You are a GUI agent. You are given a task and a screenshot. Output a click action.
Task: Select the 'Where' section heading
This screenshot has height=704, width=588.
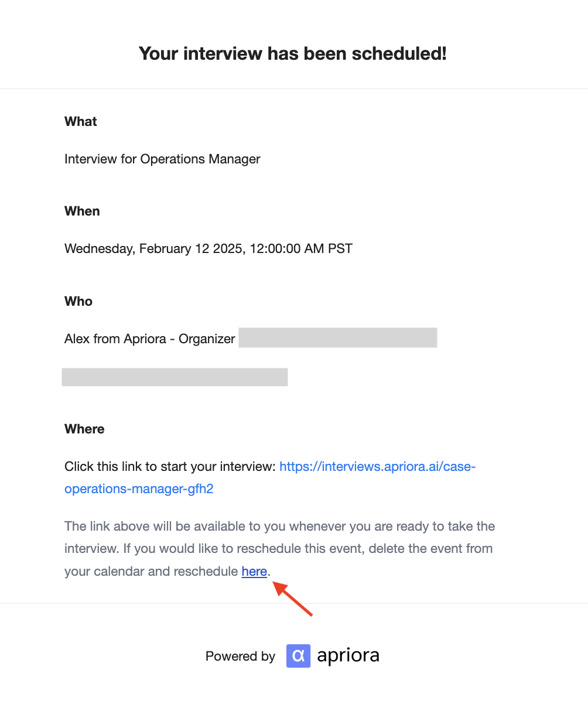[84, 429]
